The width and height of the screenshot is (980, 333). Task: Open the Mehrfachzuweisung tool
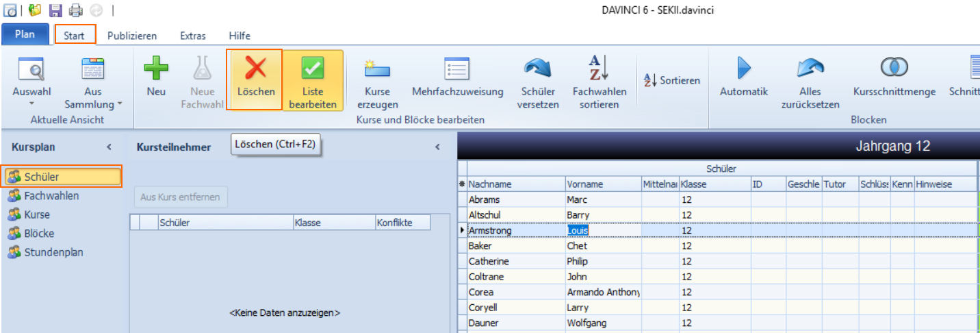(457, 69)
